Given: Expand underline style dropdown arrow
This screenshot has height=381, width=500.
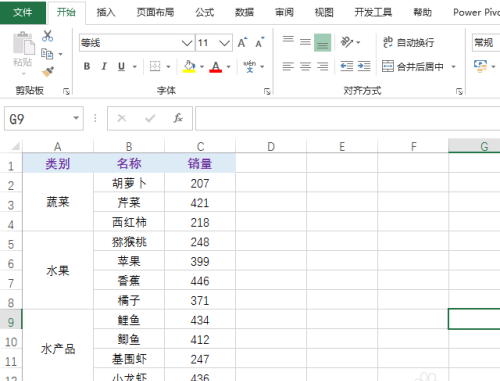Looking at the screenshot, I should click(135, 67).
